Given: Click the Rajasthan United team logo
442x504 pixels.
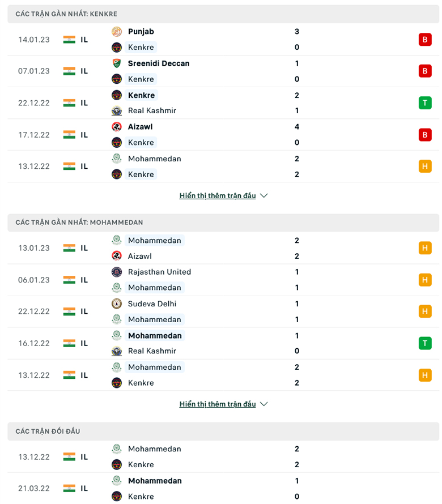Looking at the screenshot, I should [x=117, y=272].
